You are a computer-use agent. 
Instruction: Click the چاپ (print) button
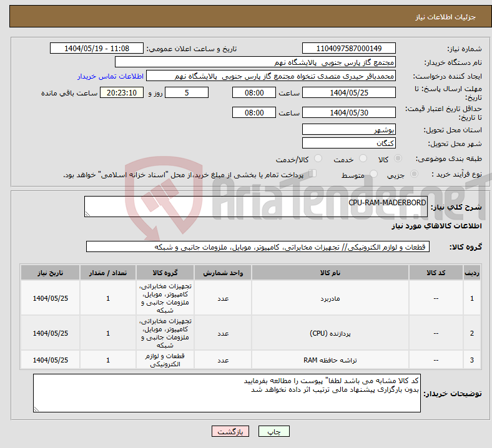click(273, 431)
